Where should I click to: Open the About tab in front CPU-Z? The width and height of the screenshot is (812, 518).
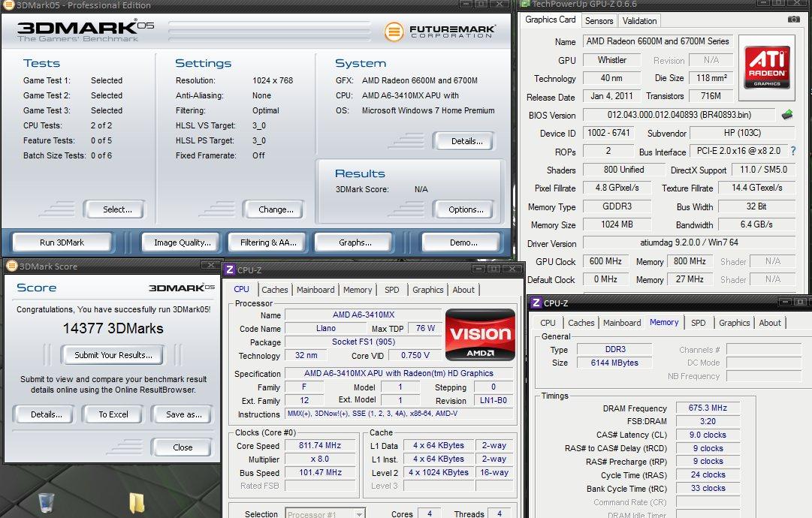[x=463, y=290]
